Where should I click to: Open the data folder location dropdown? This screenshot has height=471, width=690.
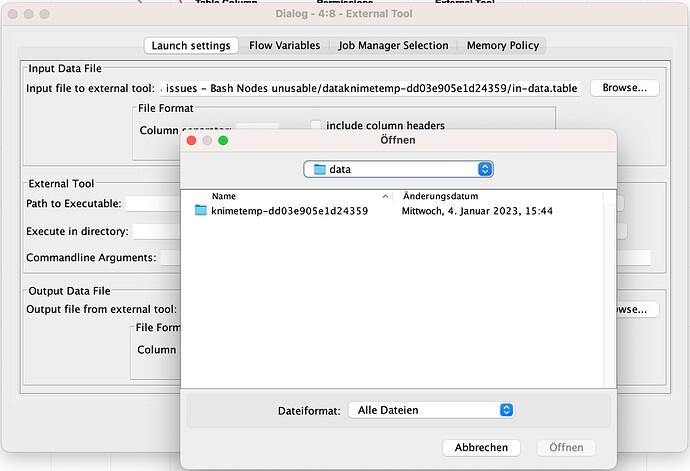point(398,169)
